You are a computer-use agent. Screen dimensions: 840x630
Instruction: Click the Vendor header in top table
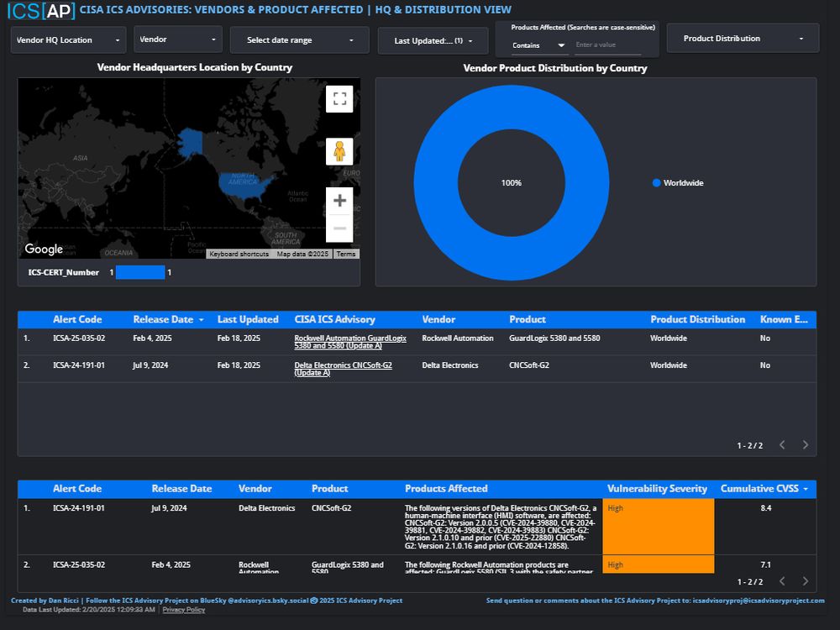pyautogui.click(x=438, y=319)
